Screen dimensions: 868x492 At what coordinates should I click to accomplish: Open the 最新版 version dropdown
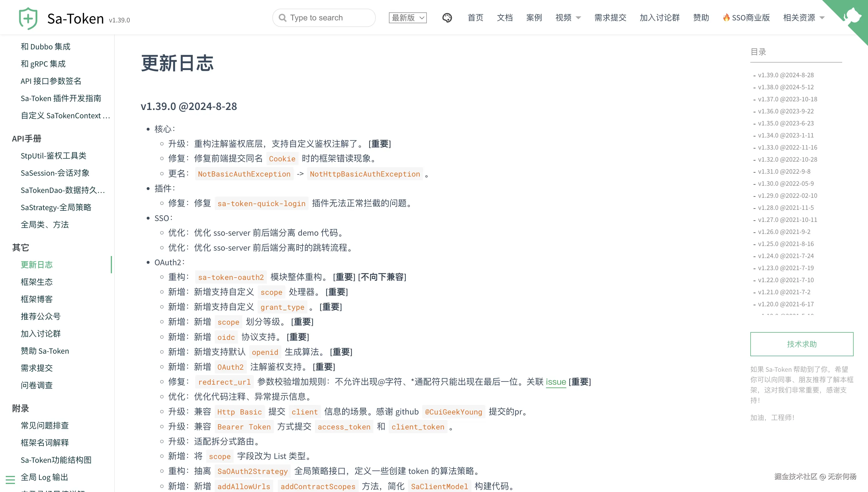408,18
